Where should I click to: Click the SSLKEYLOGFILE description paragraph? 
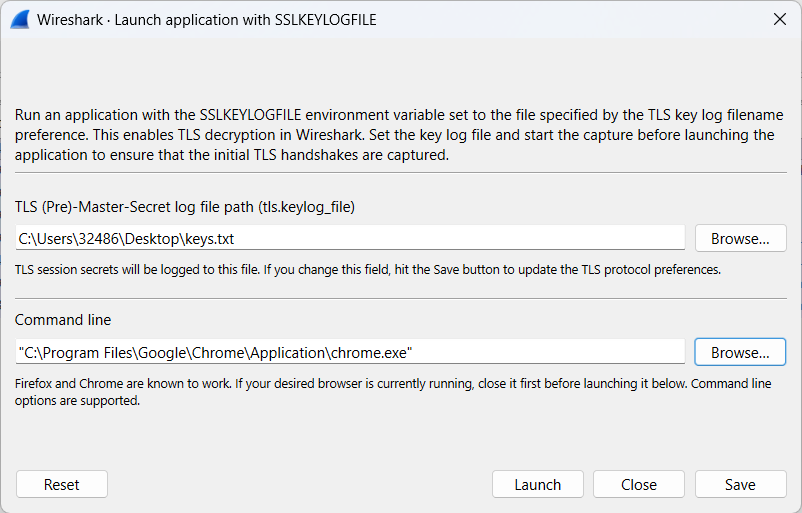point(400,135)
